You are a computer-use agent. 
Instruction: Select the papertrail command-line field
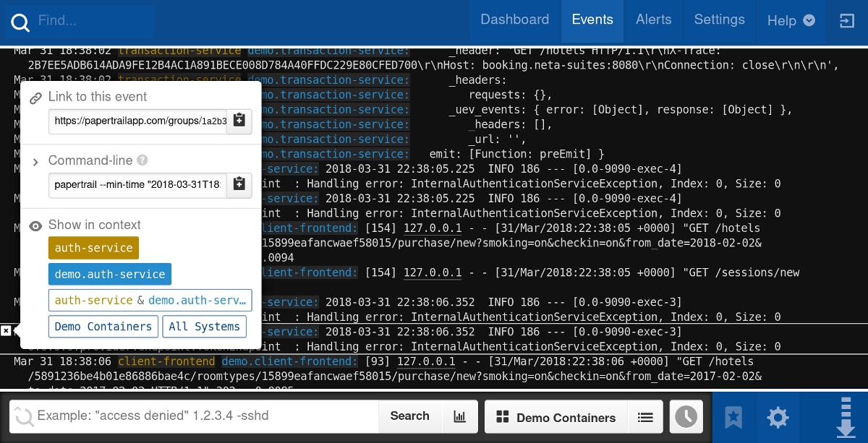pos(138,184)
